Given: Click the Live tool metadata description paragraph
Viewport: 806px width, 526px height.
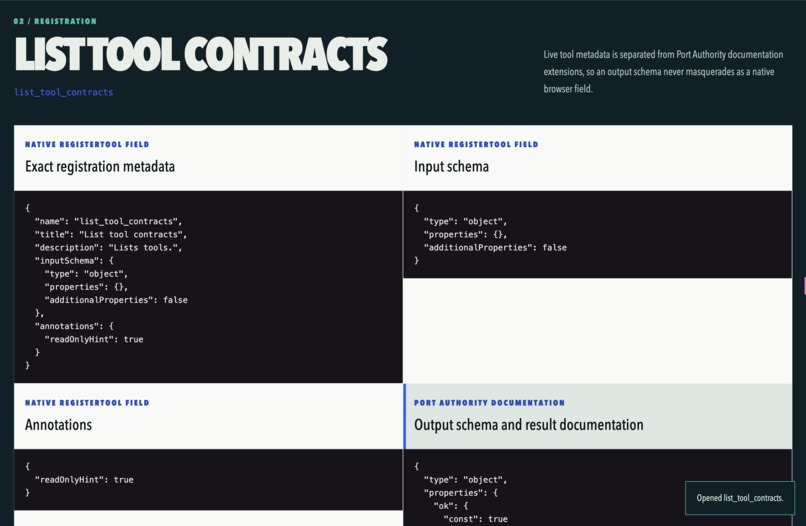Looking at the screenshot, I should coord(663,71).
